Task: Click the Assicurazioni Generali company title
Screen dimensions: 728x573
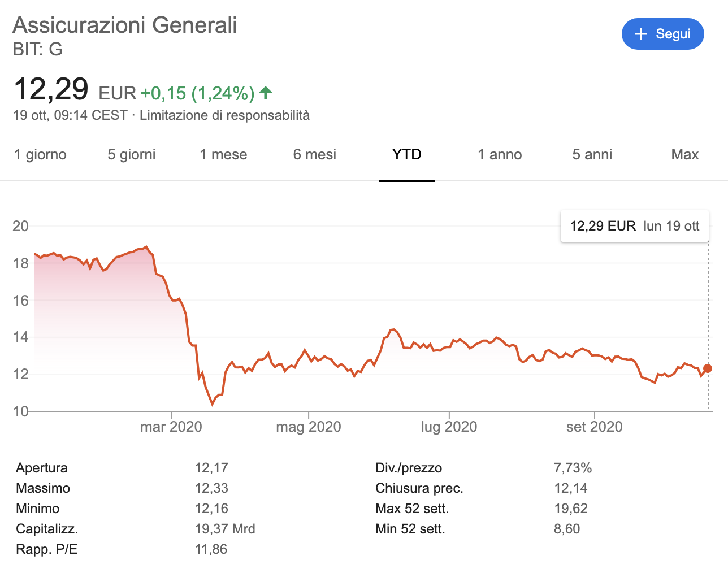Action: 125,25
